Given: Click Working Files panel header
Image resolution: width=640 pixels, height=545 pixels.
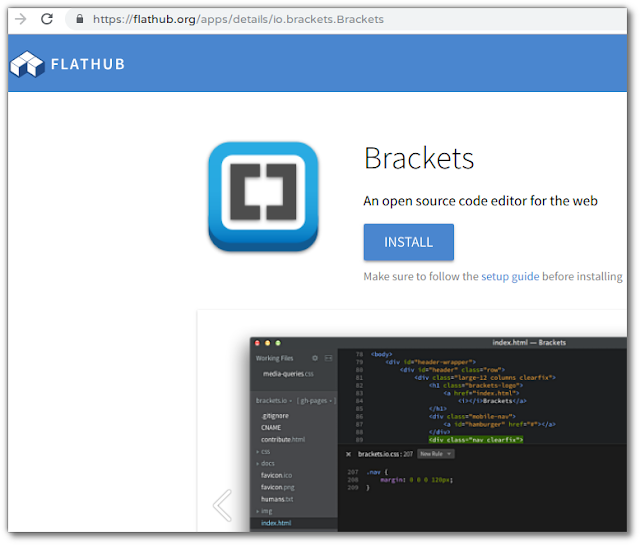Looking at the screenshot, I should (274, 358).
